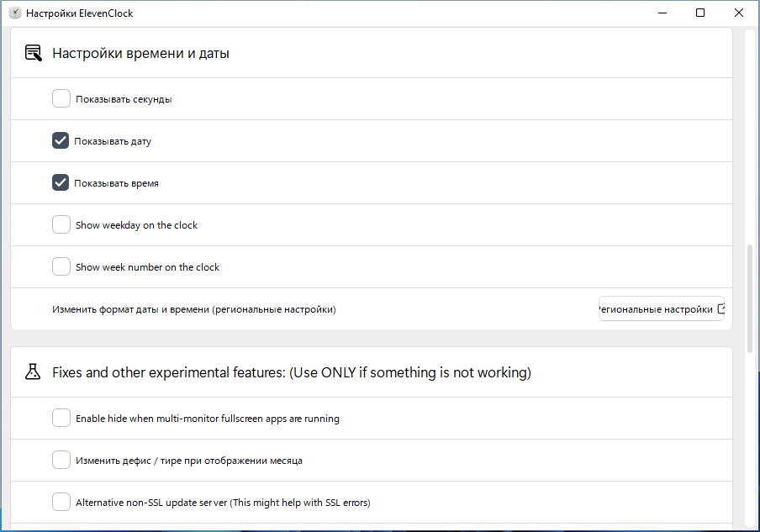
Task: Click the flask icon for experimental features
Action: click(33, 371)
